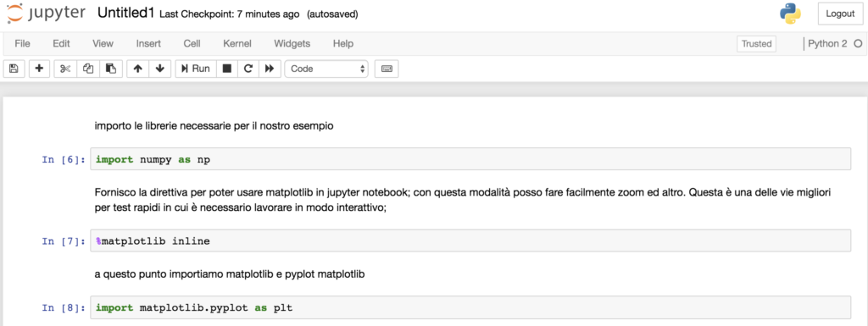Screen dimensions: 868x326
Task: Click inside the import numpy code cell
Action: point(470,160)
